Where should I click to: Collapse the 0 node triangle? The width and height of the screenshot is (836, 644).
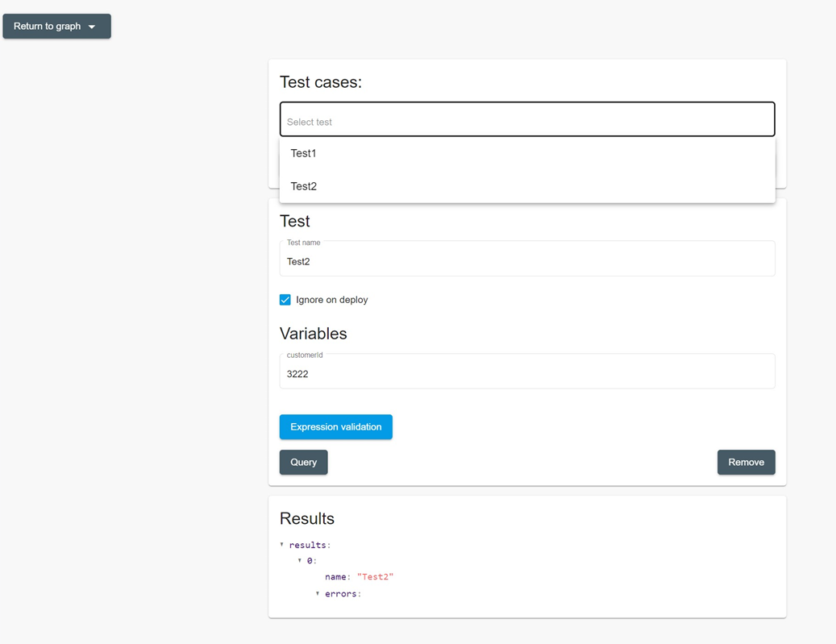coord(300,560)
